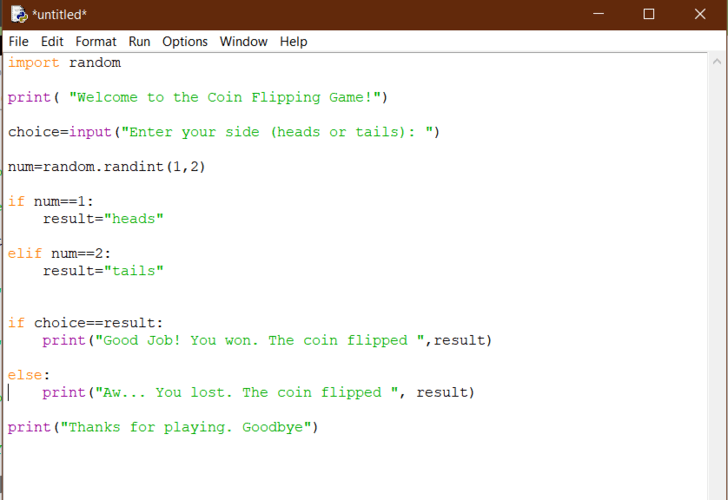Click the 'elif num==2:' line
The height and width of the screenshot is (500, 728).
tap(59, 253)
